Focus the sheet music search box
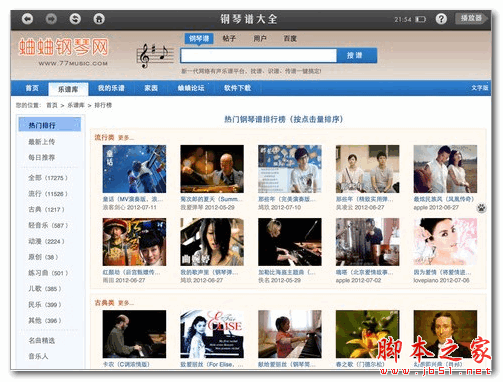 258,55
